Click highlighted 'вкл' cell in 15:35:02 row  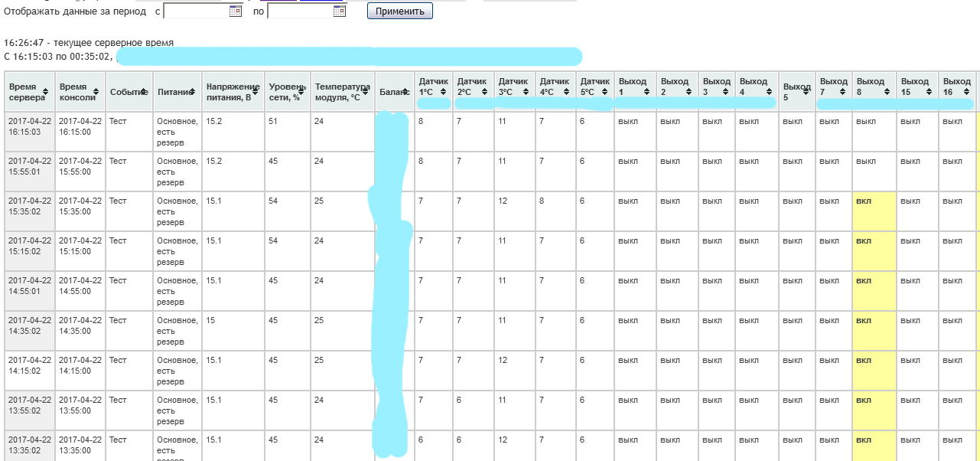coord(874,201)
